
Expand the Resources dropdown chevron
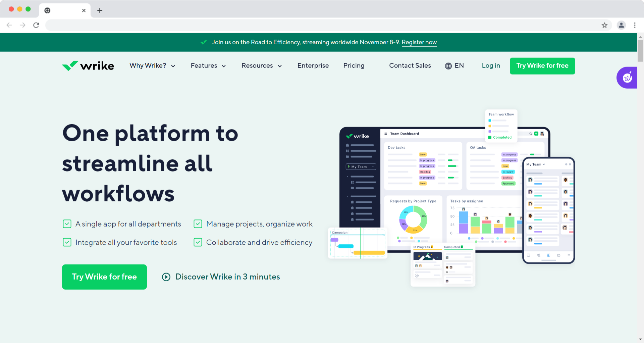[x=280, y=66]
